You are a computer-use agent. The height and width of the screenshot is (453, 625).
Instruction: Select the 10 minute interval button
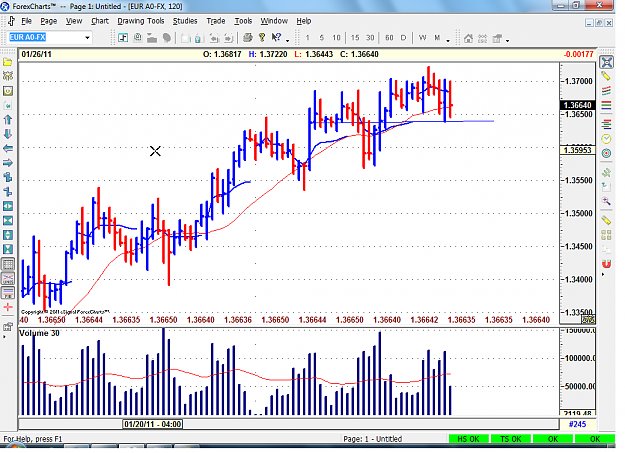tap(336, 38)
